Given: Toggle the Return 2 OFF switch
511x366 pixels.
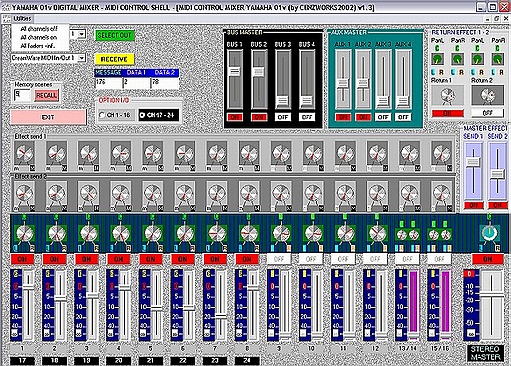Looking at the screenshot, I should [487, 113].
